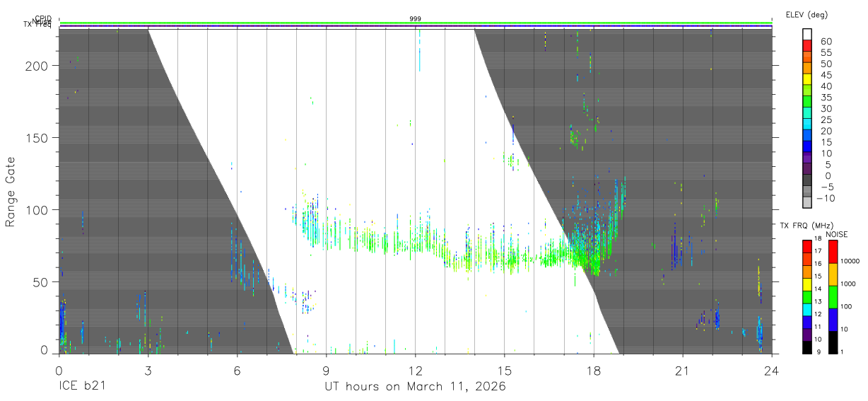The image size is (868, 401).
Task: Click the "NOISE" legend title
Action: pos(836,235)
